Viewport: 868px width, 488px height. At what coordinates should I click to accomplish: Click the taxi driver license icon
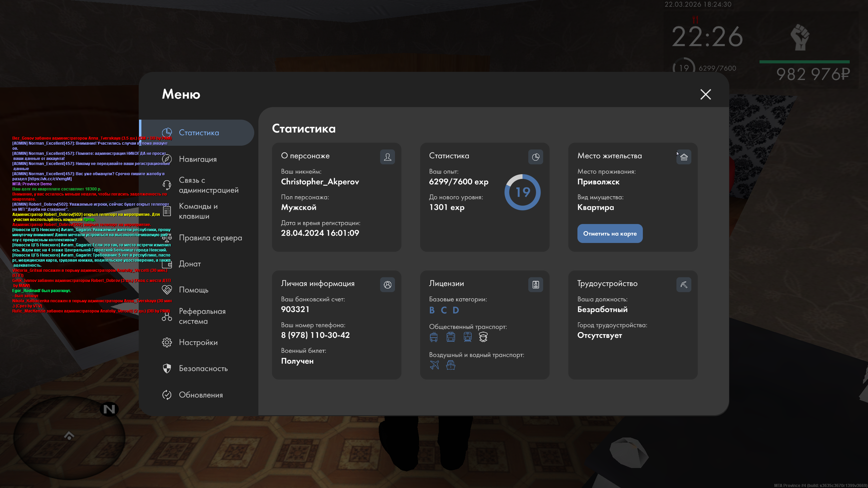[x=483, y=337]
